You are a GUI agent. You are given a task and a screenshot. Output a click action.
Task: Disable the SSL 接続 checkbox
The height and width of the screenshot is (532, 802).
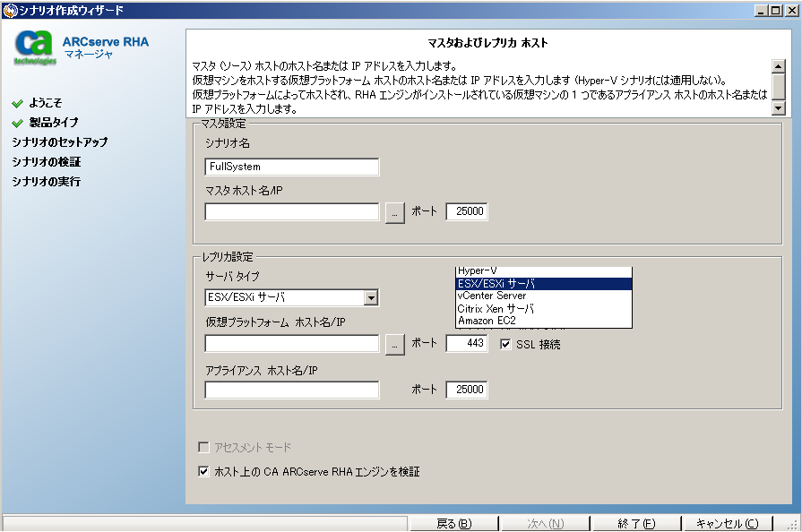click(506, 343)
